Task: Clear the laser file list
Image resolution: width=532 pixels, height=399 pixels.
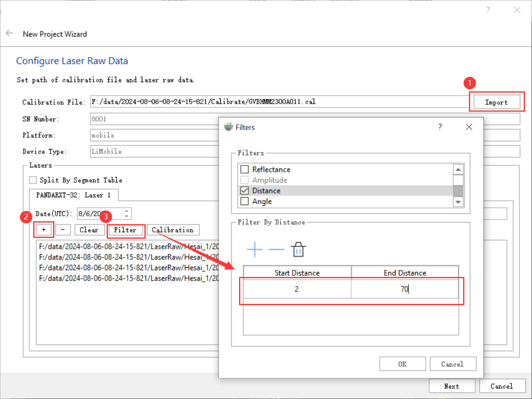Action: 89,230
